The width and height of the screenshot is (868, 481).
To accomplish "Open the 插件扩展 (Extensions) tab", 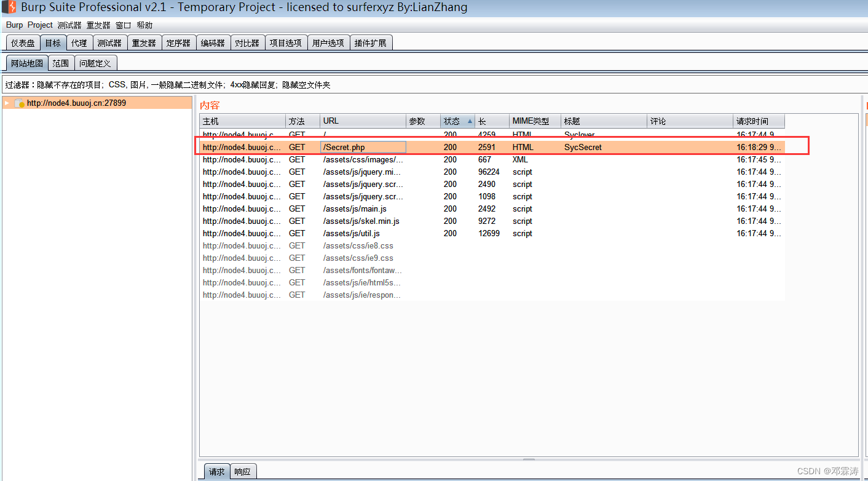I will [x=371, y=42].
